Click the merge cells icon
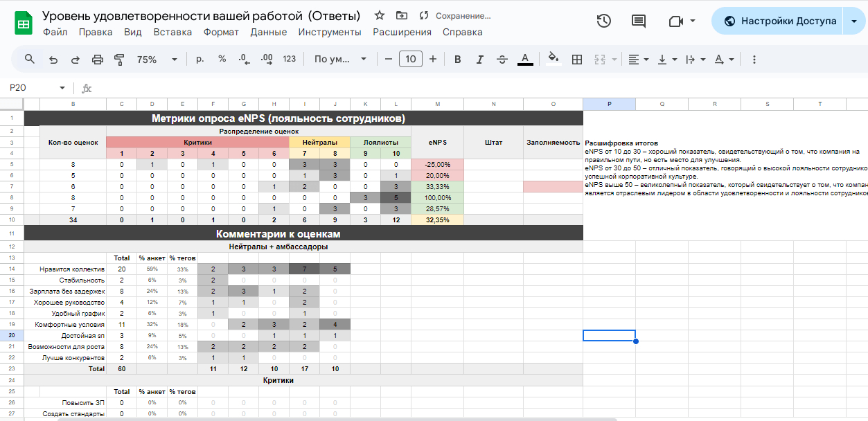 600,60
